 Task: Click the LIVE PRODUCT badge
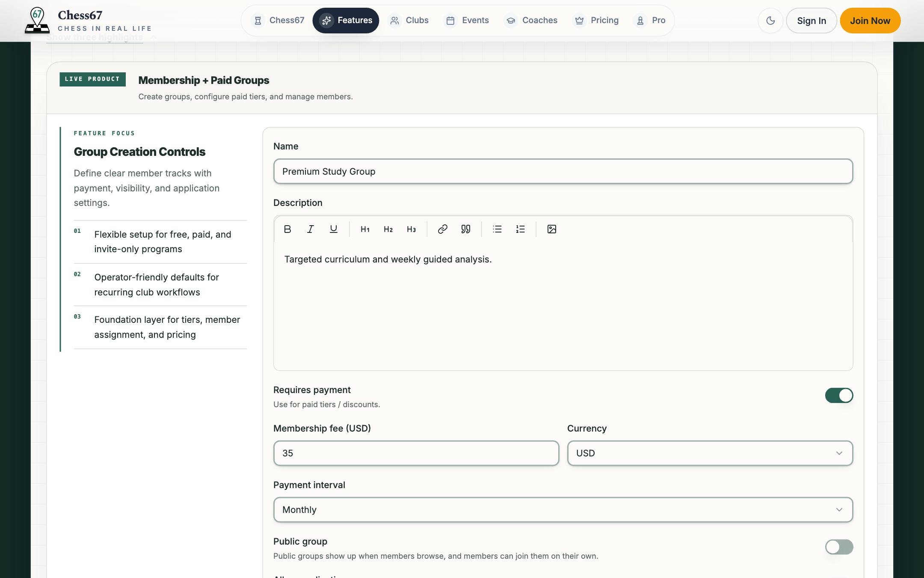(92, 79)
